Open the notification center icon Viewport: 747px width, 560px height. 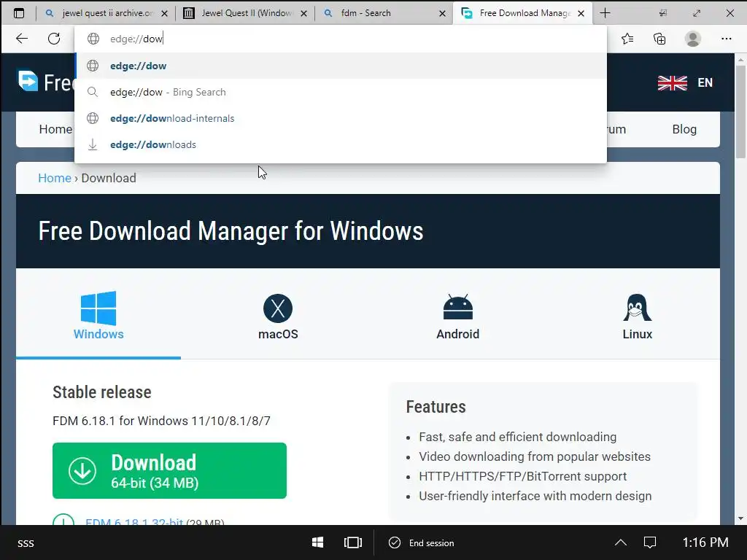tap(650, 542)
